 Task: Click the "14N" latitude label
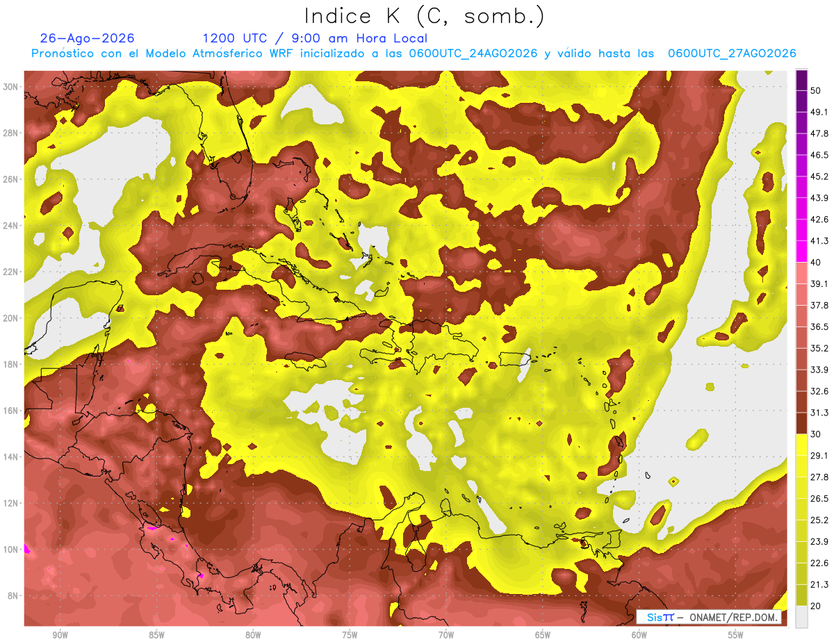pyautogui.click(x=10, y=457)
